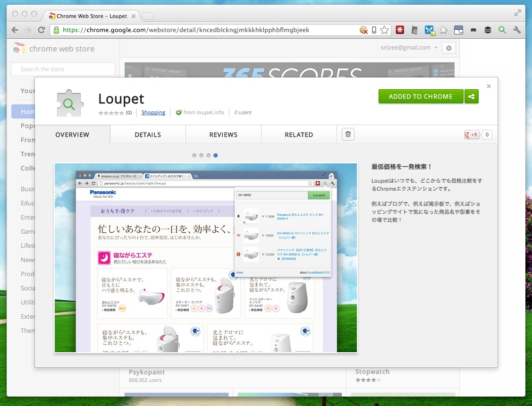
Task: Select the highlighted Home sidebar item
Action: click(23, 111)
